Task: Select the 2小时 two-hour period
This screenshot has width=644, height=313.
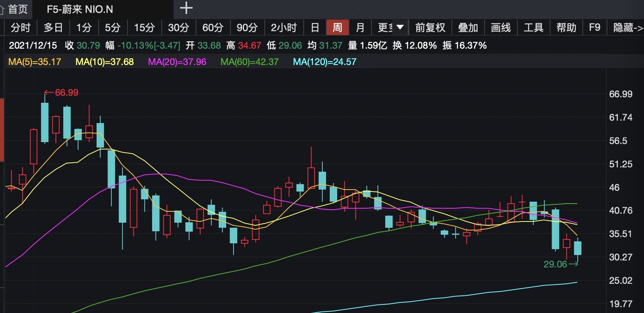Action: pyautogui.click(x=284, y=28)
